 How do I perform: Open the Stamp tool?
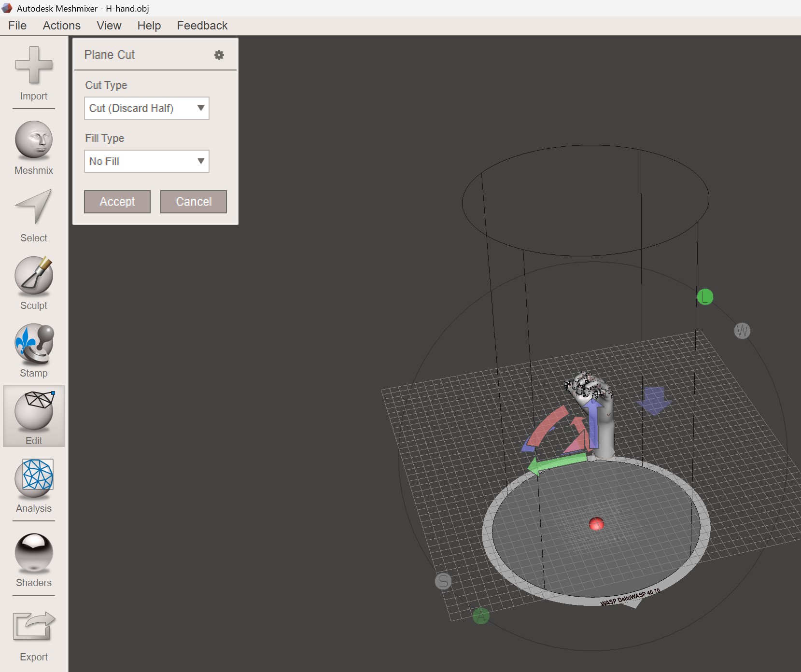(34, 343)
